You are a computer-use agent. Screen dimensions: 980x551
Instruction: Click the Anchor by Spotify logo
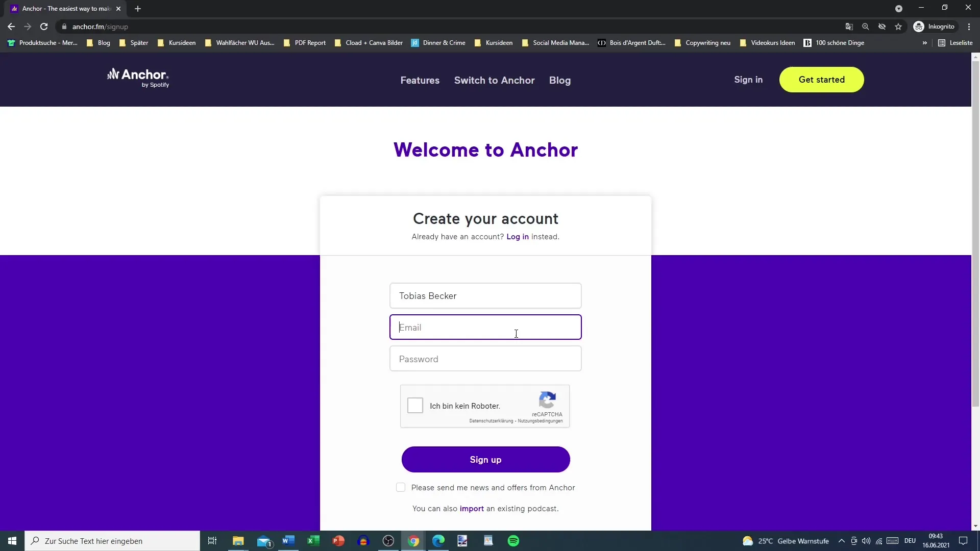[x=138, y=78]
